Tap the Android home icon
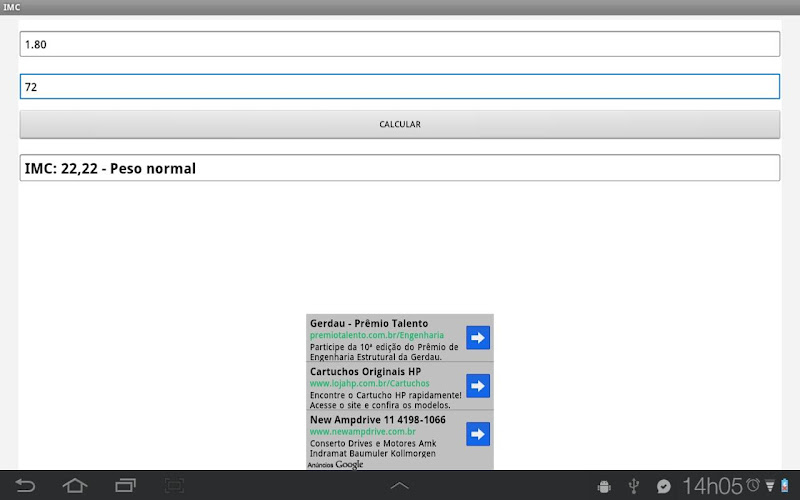 [x=75, y=486]
